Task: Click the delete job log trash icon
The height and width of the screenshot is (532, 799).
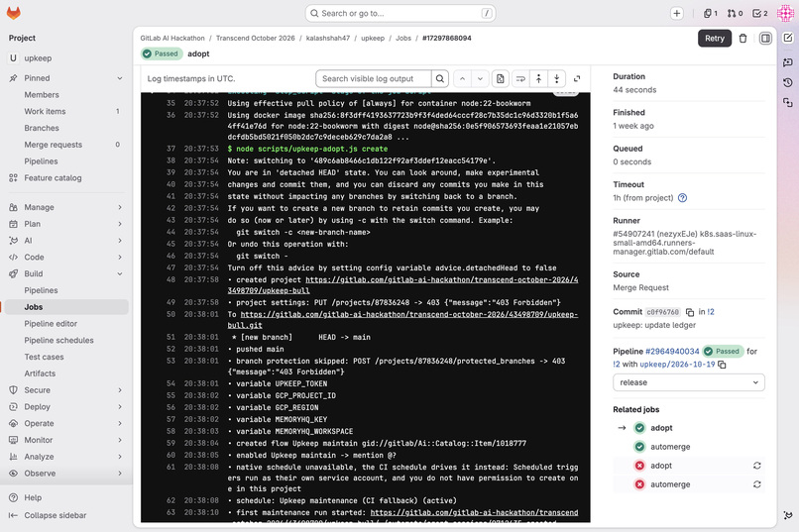Action: pos(742,39)
